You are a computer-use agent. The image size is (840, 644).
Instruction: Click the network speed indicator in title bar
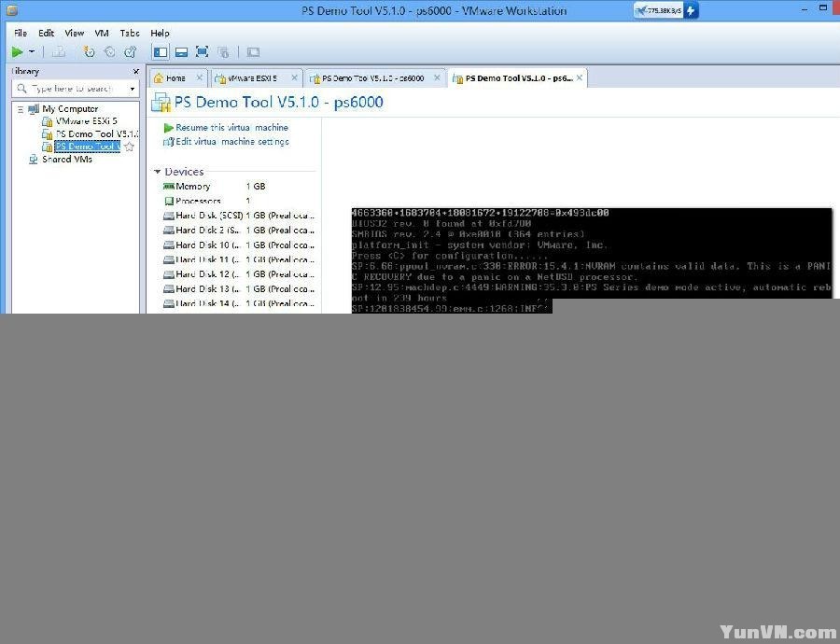[666, 10]
